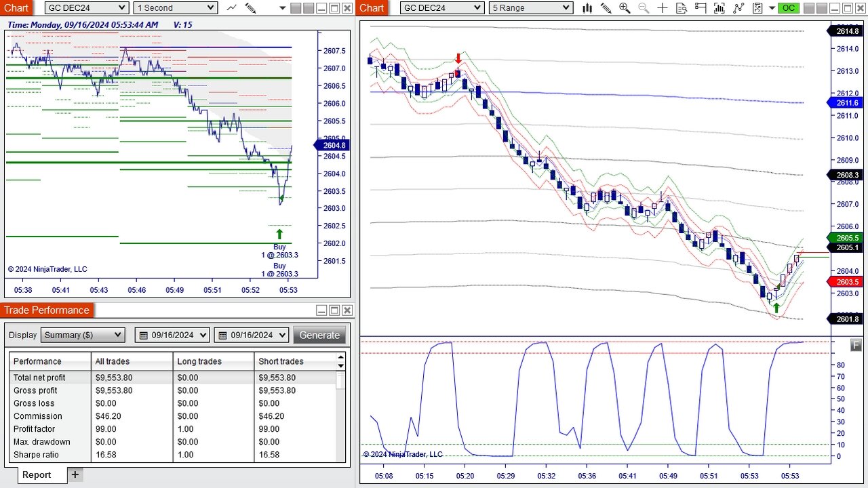Select drawing tools pencil in left chart
This screenshot has height=488, width=868.
click(x=250, y=8)
